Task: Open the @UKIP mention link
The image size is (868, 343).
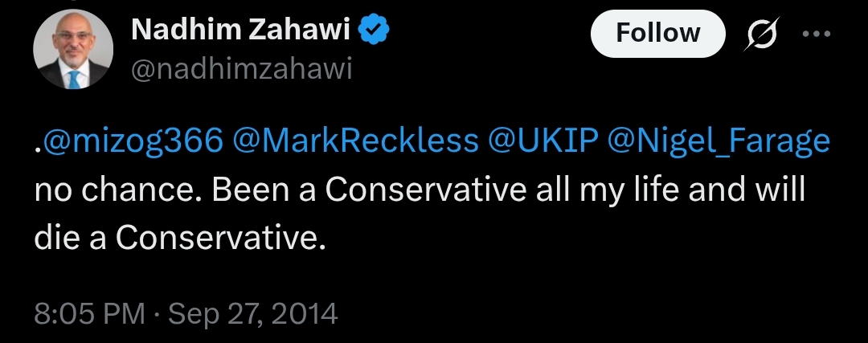Action: (542, 141)
